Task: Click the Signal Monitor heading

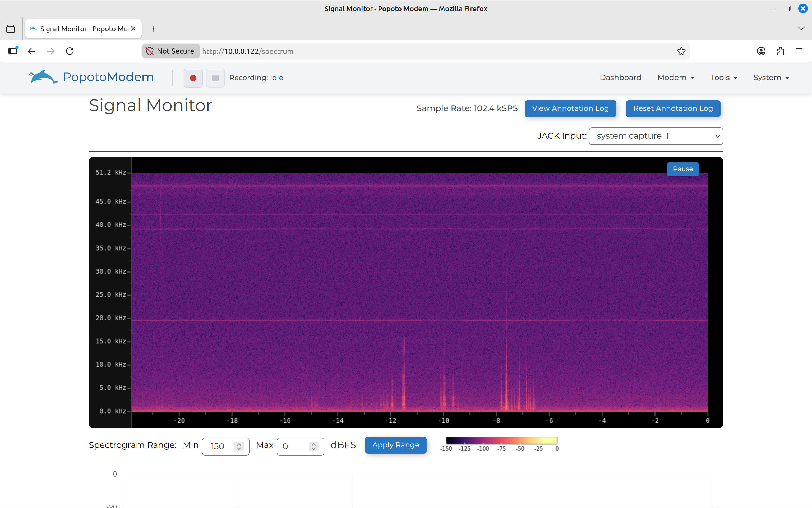Action: (150, 106)
